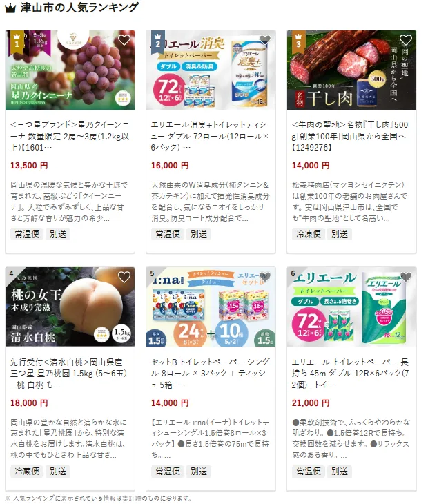Favorite the 星乃クイーンニーナ grape item heart
The height and width of the screenshot is (504, 448).
coord(124,40)
